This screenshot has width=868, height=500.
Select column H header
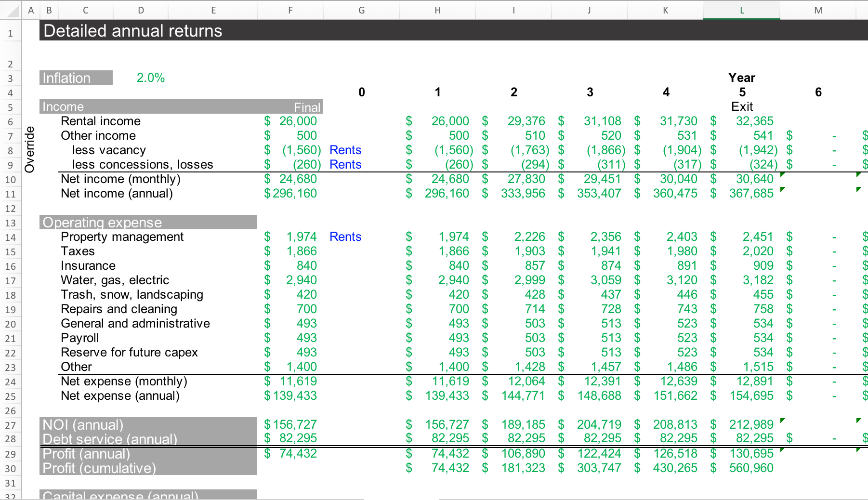pyautogui.click(x=437, y=10)
